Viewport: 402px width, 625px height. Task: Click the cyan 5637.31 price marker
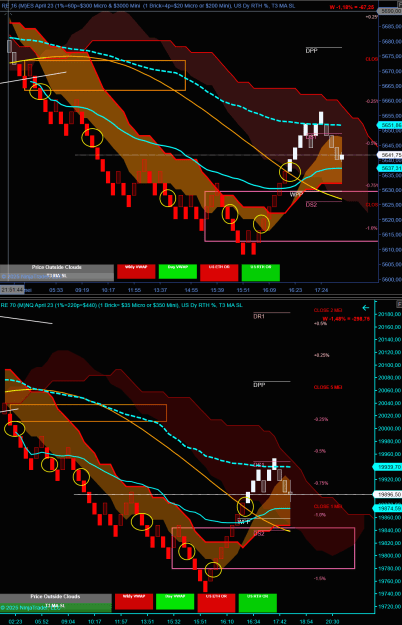click(x=390, y=168)
